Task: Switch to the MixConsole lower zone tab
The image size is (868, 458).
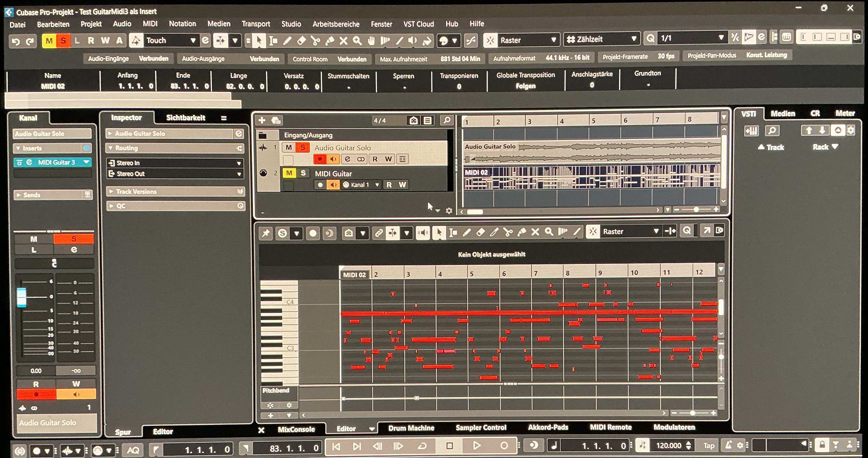Action: (296, 429)
